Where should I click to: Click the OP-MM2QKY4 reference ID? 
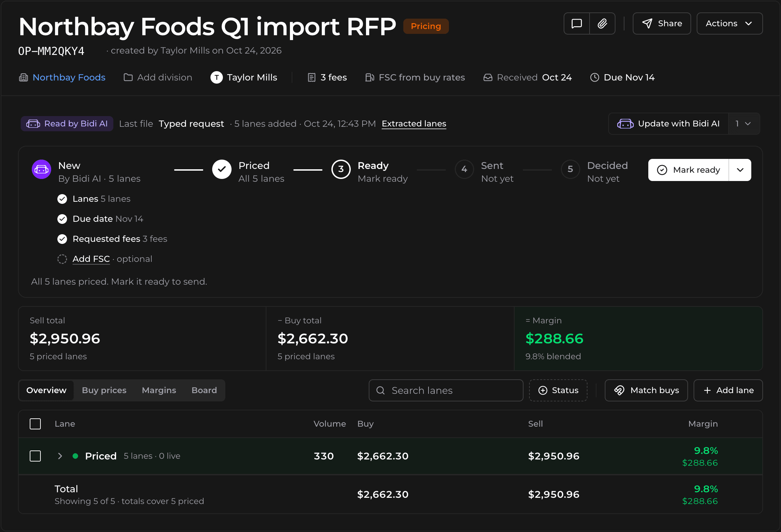pyautogui.click(x=51, y=51)
